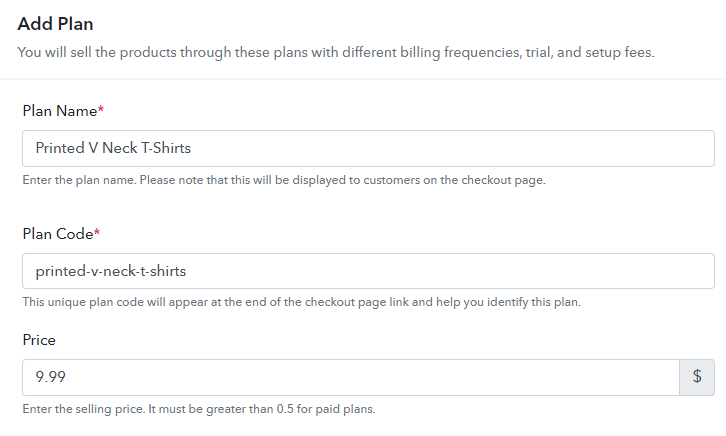
Task: Click the required asterisk beside Plan Code
Action: pyautogui.click(x=97, y=234)
